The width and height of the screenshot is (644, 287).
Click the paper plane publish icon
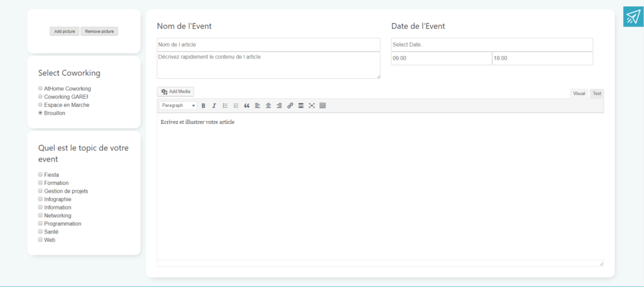[633, 17]
